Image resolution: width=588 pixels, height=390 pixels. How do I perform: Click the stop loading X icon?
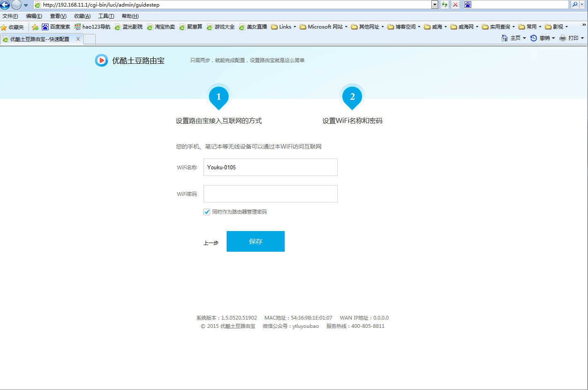(455, 5)
